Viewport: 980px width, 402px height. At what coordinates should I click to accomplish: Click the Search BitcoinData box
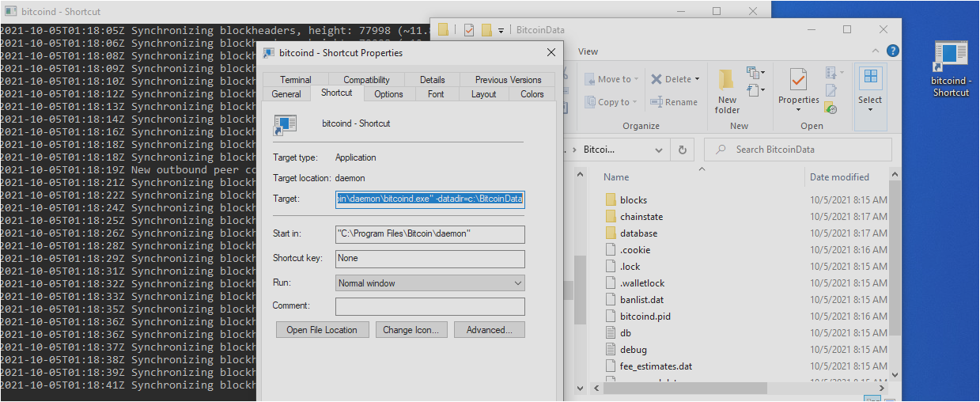(798, 150)
